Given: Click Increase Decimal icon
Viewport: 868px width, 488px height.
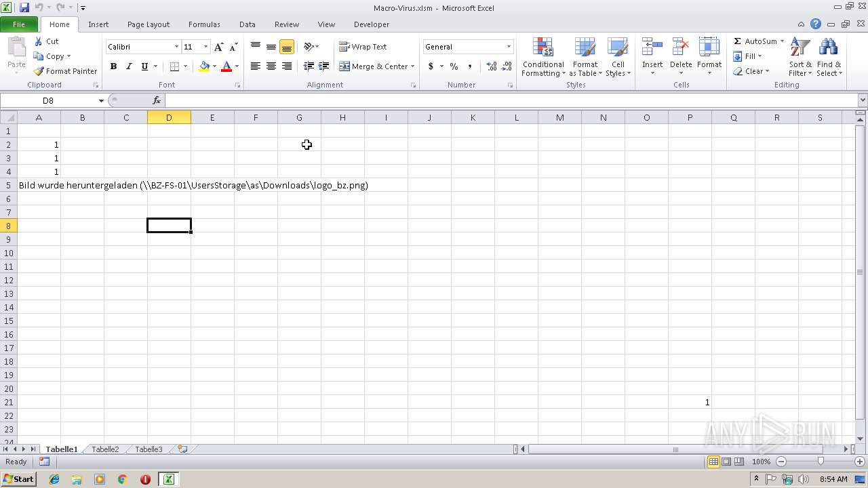Looking at the screenshot, I should pos(492,66).
